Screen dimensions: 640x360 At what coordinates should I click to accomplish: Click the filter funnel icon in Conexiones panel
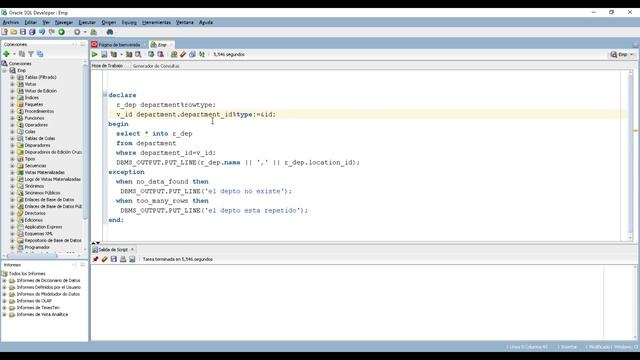pos(31,54)
